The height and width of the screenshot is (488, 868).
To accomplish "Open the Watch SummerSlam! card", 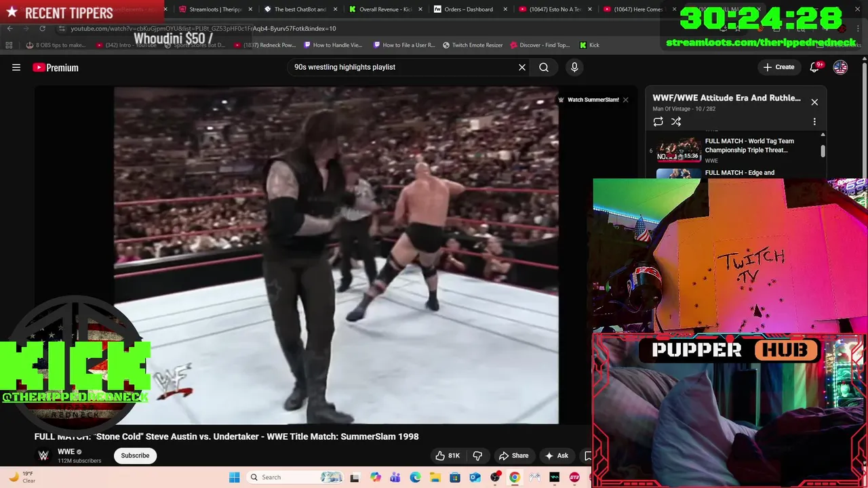I will pyautogui.click(x=588, y=100).
